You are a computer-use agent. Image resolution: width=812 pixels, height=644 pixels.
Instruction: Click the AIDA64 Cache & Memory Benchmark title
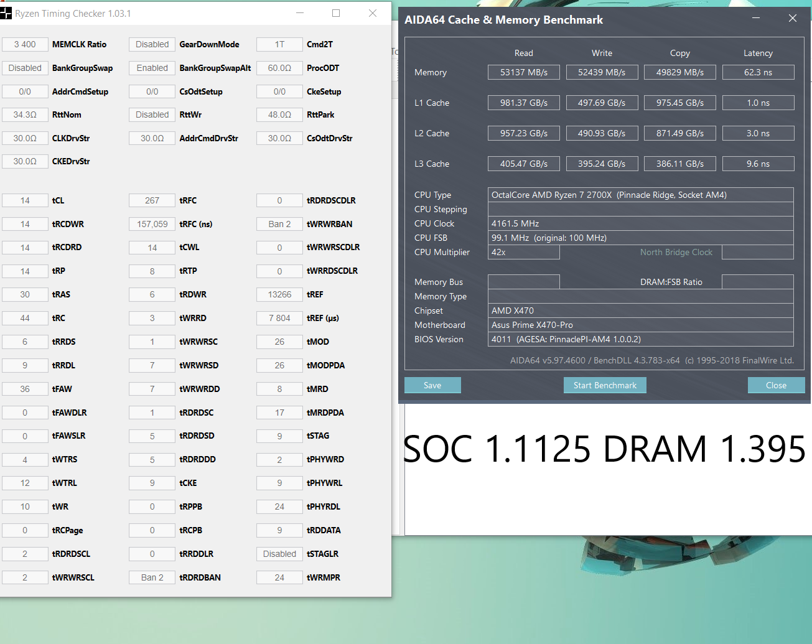click(503, 20)
